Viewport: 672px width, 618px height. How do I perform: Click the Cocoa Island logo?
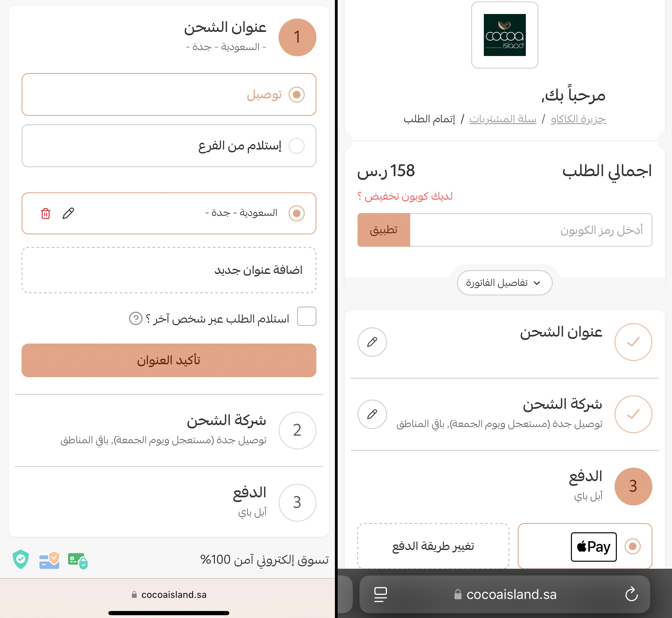coord(504,35)
